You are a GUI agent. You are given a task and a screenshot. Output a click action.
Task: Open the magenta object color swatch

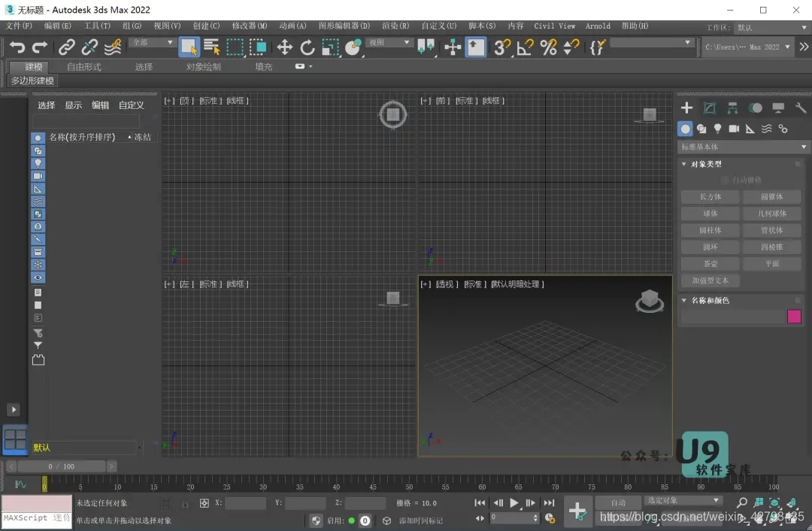794,317
